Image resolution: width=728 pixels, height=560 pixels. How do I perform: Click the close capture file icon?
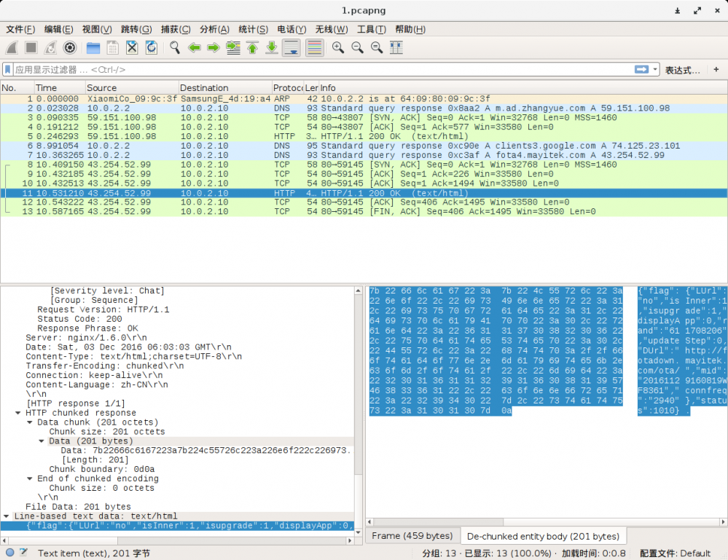[132, 48]
